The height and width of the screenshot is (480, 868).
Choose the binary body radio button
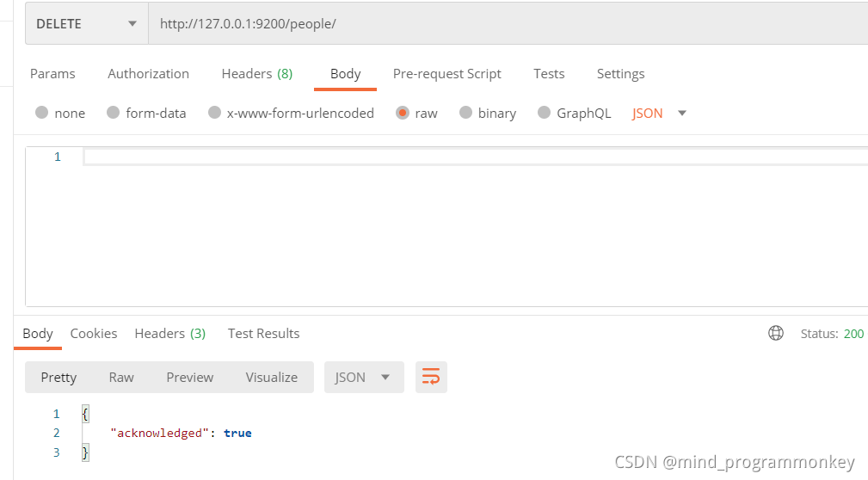click(465, 113)
